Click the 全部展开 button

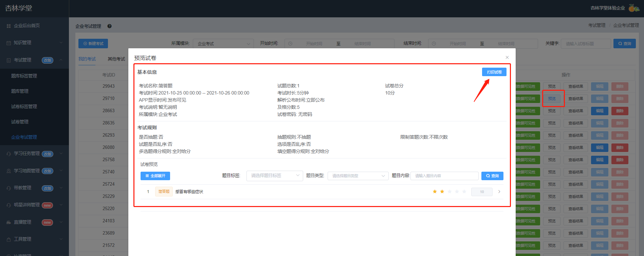pyautogui.click(x=155, y=176)
